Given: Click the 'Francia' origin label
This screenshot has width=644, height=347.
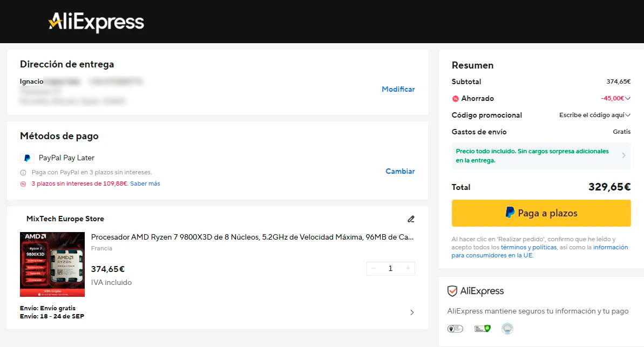Looking at the screenshot, I should coord(101,248).
